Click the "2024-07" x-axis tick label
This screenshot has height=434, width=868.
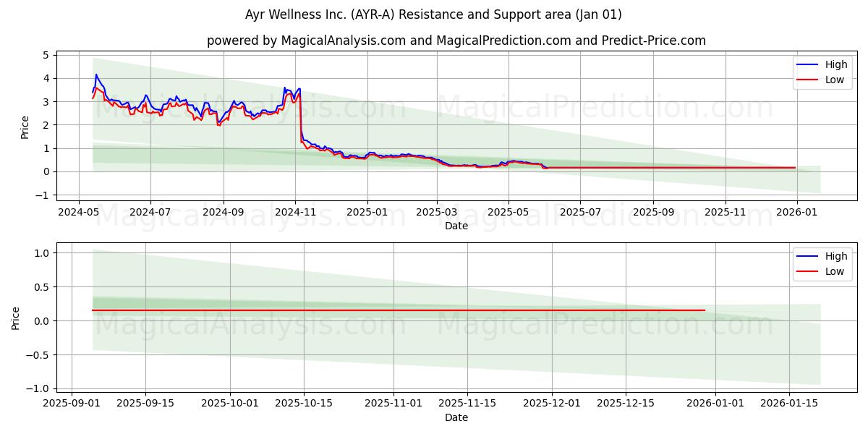tap(150, 212)
